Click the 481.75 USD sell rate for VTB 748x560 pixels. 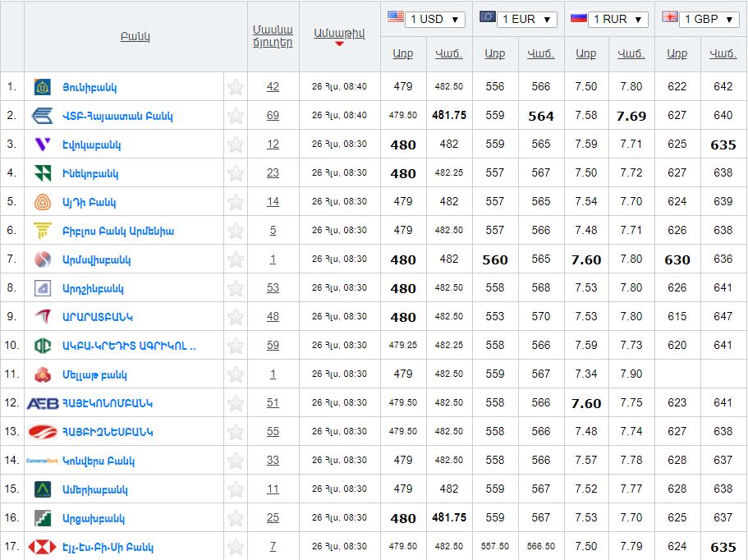click(449, 116)
